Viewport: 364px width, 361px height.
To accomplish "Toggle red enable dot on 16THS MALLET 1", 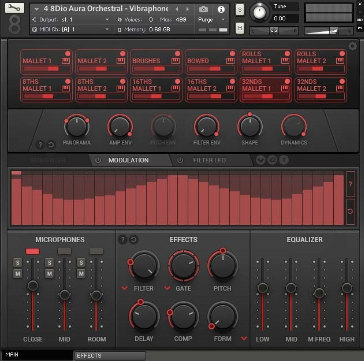I will coord(177,82).
